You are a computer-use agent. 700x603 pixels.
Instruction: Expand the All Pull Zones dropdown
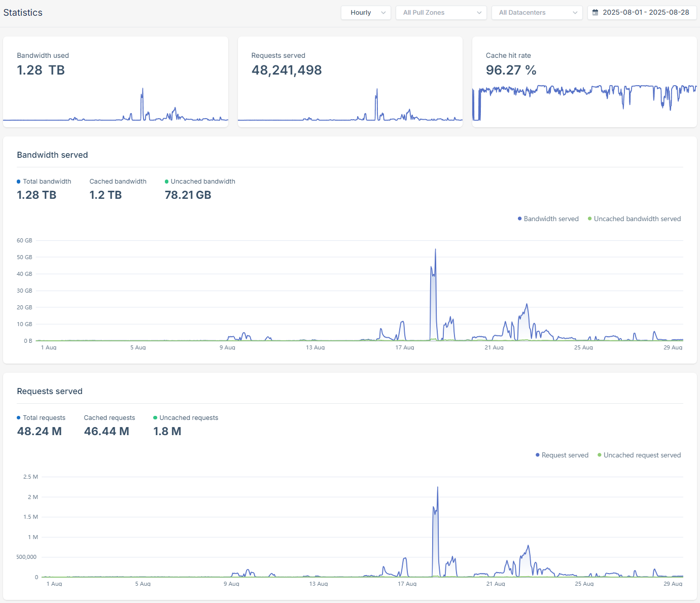[441, 13]
